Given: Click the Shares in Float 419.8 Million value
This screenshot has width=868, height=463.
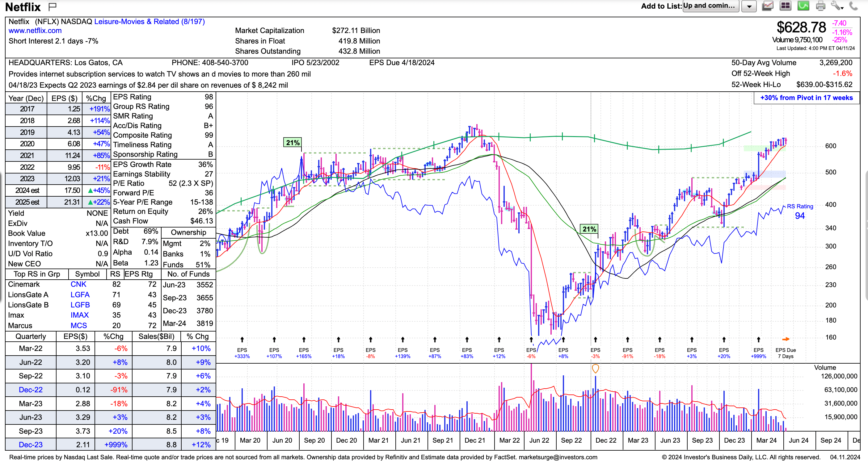Looking at the screenshot, I should point(359,41).
